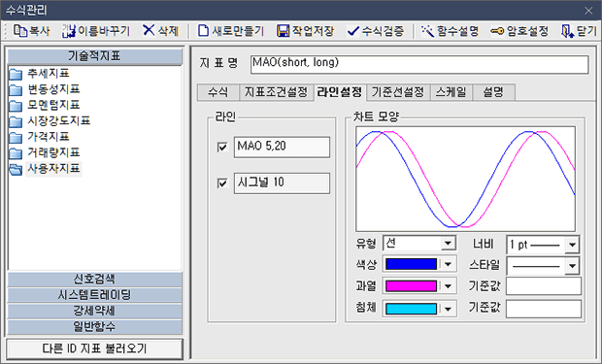
Task: Switch to the 수식 tab
Action: [x=218, y=92]
